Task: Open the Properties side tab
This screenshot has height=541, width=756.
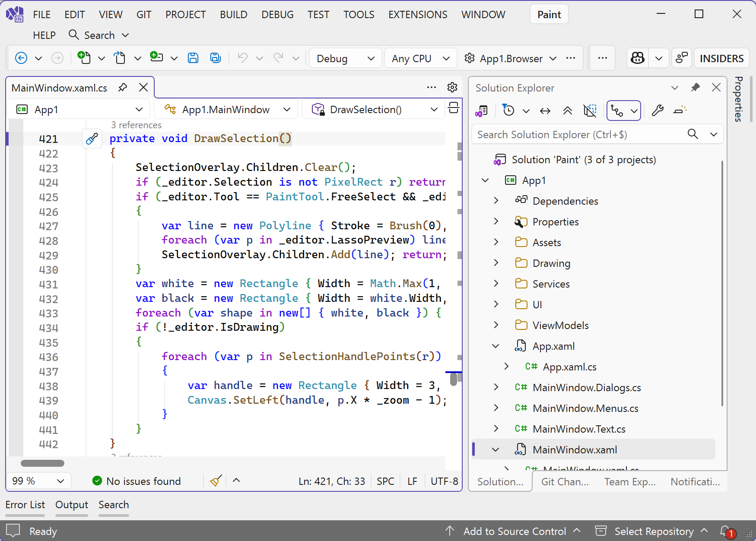Action: tap(738, 99)
